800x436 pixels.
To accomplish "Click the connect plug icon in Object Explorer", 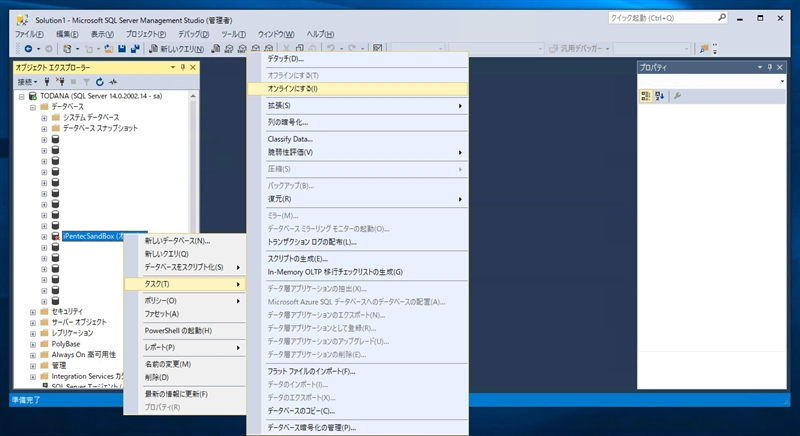I will [47, 82].
